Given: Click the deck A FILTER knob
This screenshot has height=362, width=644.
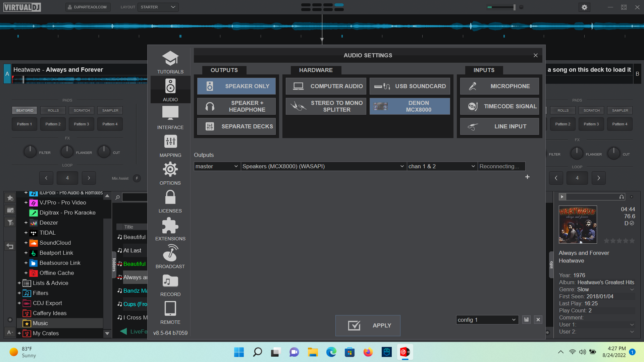Looking at the screenshot, I should pos(30,152).
